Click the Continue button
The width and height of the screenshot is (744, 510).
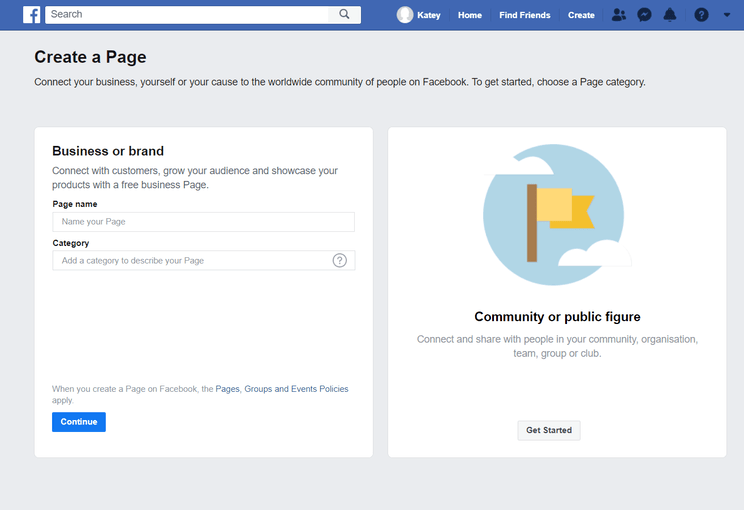(79, 422)
